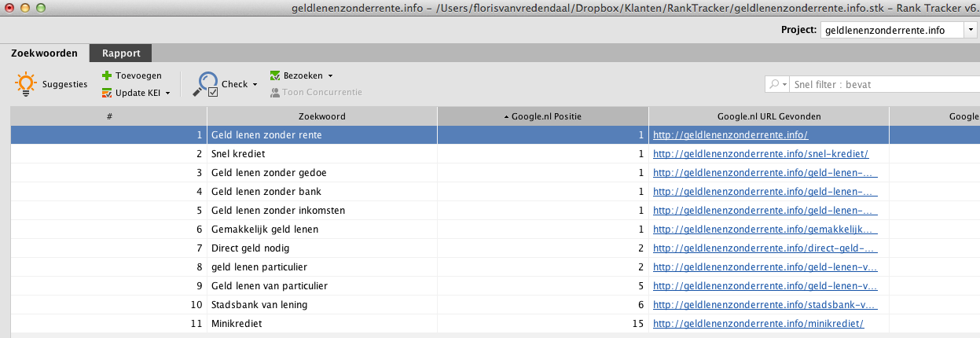This screenshot has width=980, height=338.
Task: Open the Check dropdown arrow
Action: 255,84
